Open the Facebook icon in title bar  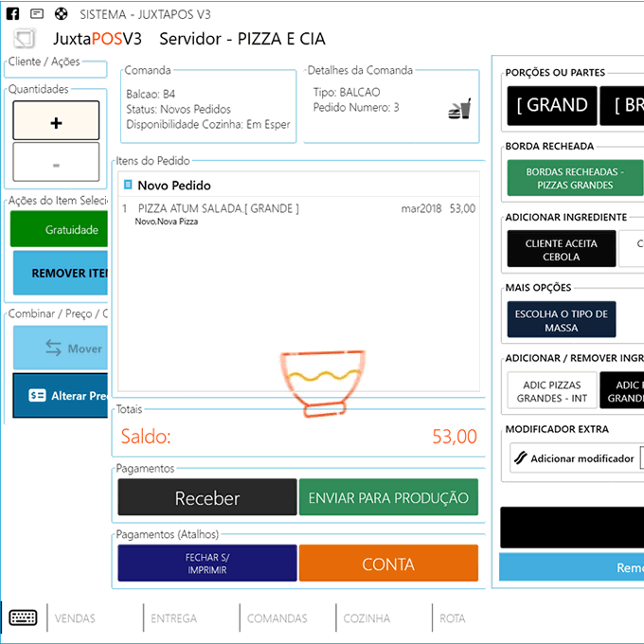tap(14, 14)
